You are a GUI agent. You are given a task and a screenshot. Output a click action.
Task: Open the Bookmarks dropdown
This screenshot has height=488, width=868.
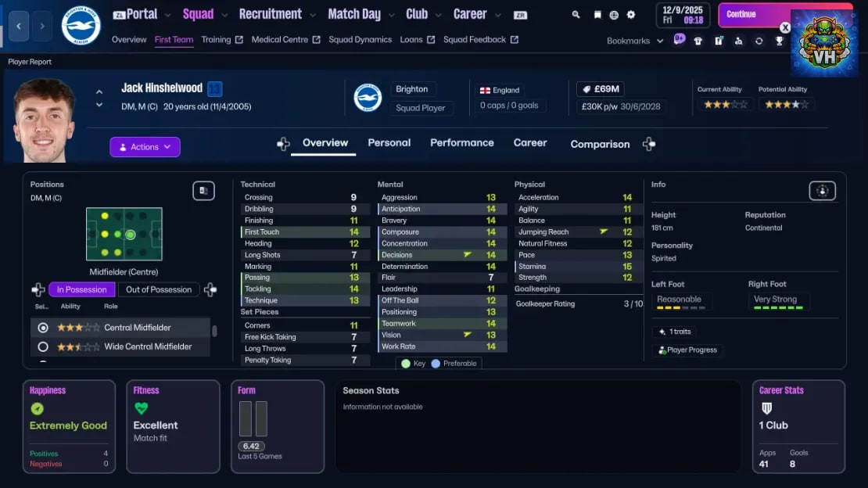coord(634,41)
